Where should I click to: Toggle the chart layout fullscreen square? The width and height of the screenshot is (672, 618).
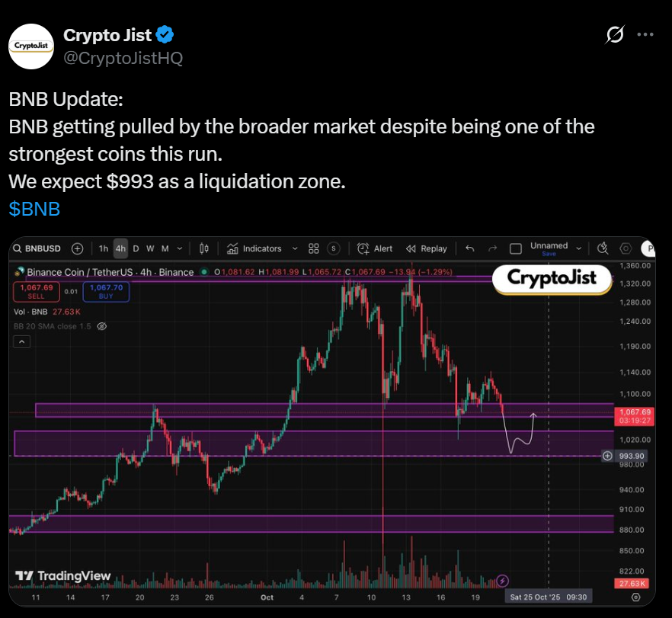(515, 248)
